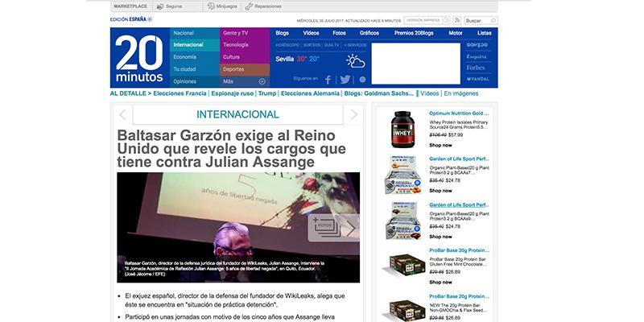Open the Twitter follow icon
This screenshot has height=322, width=644.
345,80
